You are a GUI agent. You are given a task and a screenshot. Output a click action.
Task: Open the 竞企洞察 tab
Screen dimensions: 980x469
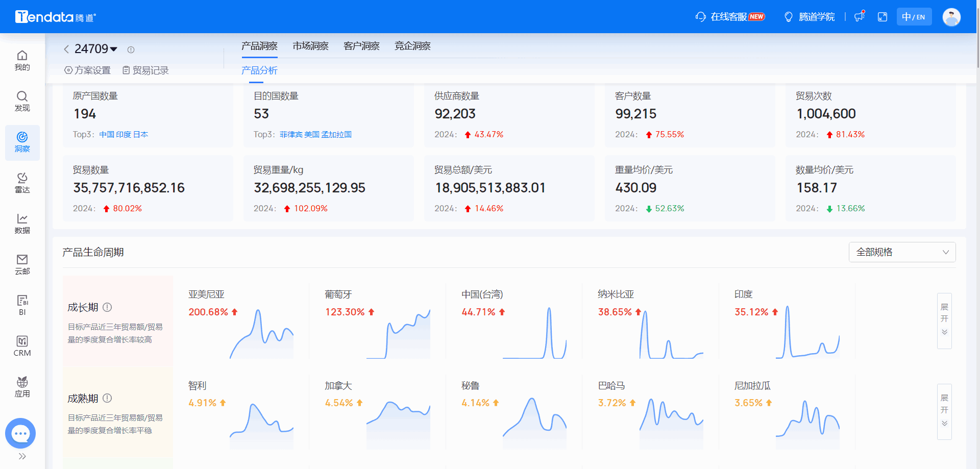[x=412, y=46]
